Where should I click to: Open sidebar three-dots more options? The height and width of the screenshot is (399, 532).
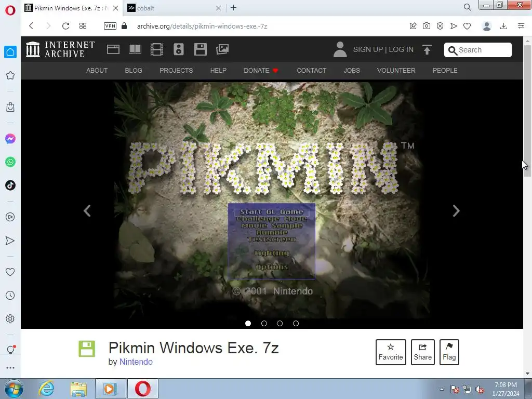(x=10, y=367)
